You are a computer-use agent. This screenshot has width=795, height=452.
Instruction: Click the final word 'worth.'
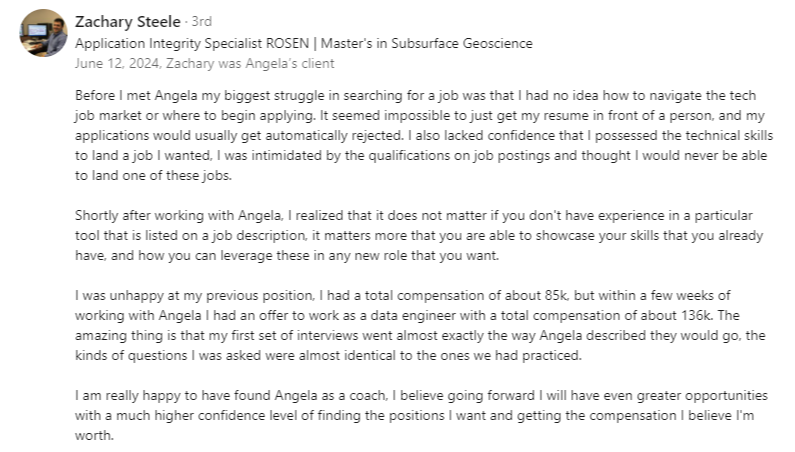click(x=94, y=435)
